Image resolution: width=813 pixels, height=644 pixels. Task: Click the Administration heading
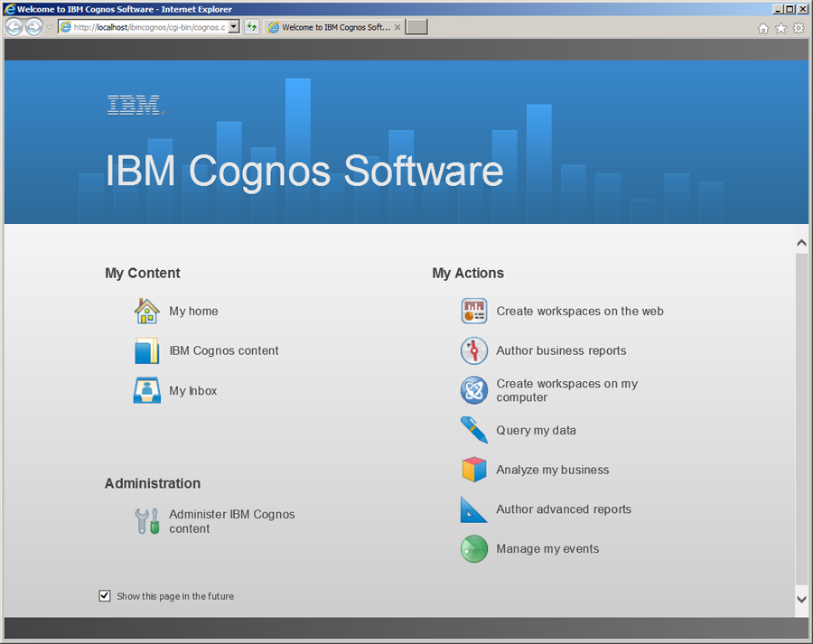click(x=153, y=483)
